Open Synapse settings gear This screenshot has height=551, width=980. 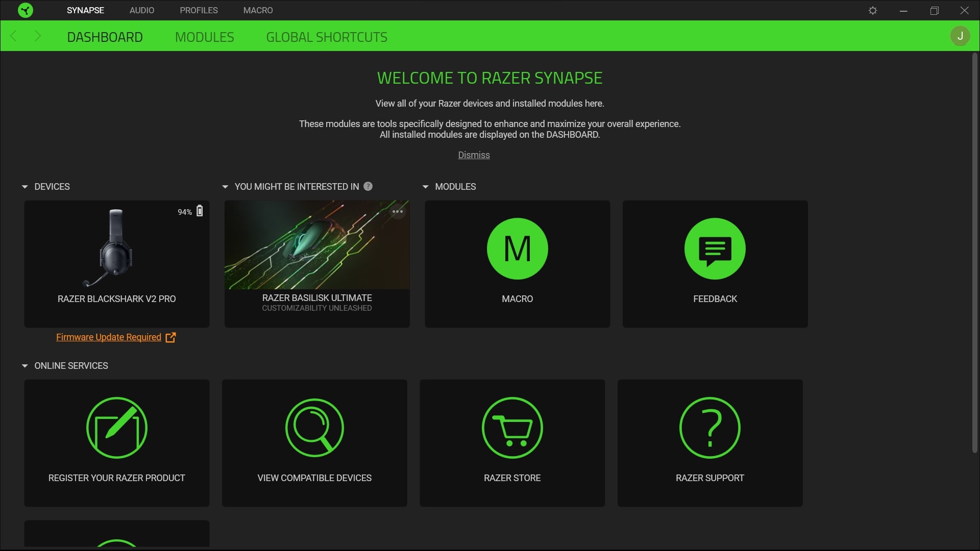click(873, 10)
